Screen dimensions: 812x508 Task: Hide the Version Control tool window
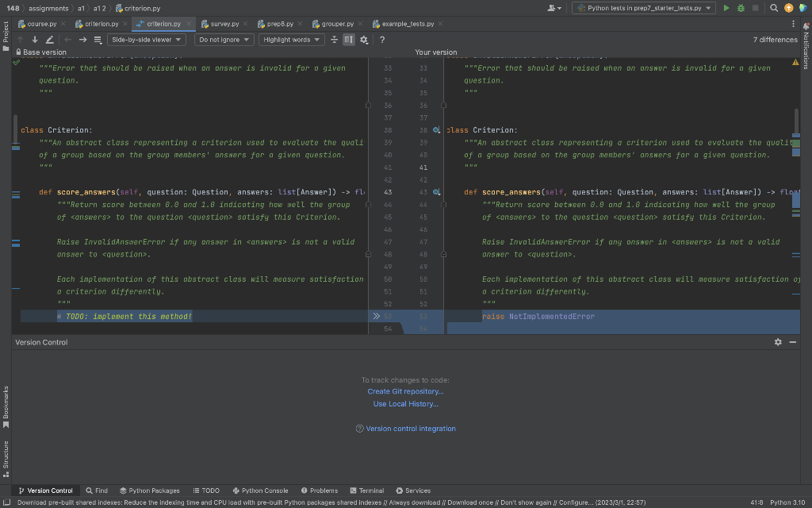pyautogui.click(x=793, y=342)
